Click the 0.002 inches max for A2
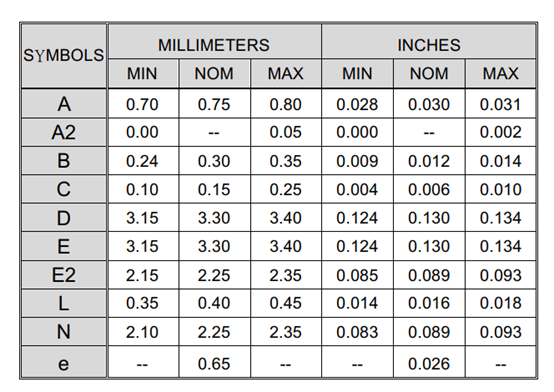Viewport: 554px width, 392px height. [x=501, y=132]
